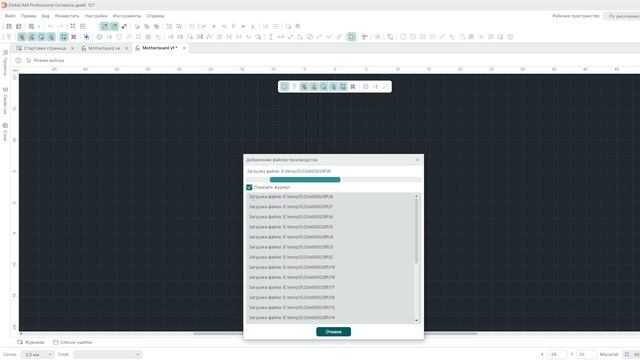Open the Инструменты menu
640x360 pixels.
[x=127, y=16]
